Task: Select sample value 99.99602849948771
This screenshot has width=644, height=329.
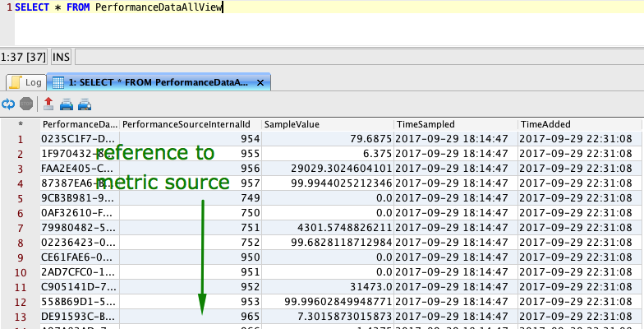Action: point(328,302)
